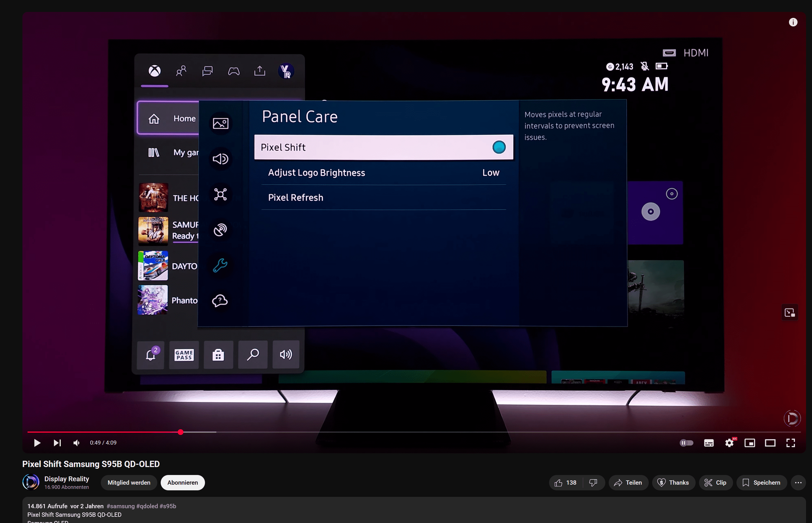Click the channel watermark logo on video

coord(792,418)
